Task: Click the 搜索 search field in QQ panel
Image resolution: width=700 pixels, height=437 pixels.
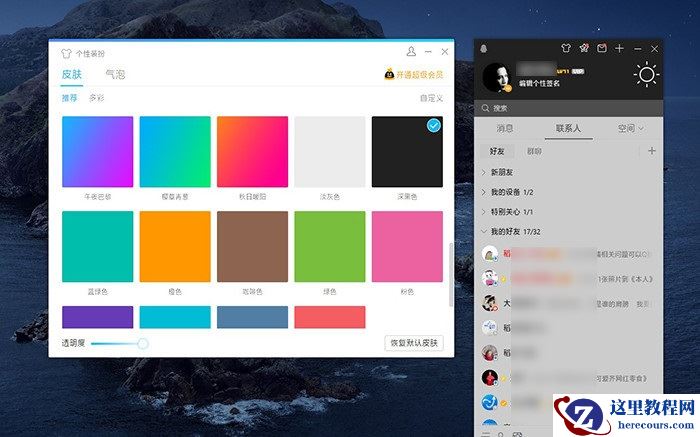Action: [568, 108]
